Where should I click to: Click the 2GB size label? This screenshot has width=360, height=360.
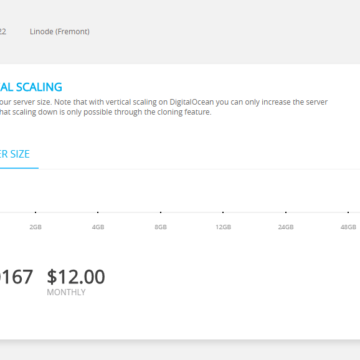35,227
